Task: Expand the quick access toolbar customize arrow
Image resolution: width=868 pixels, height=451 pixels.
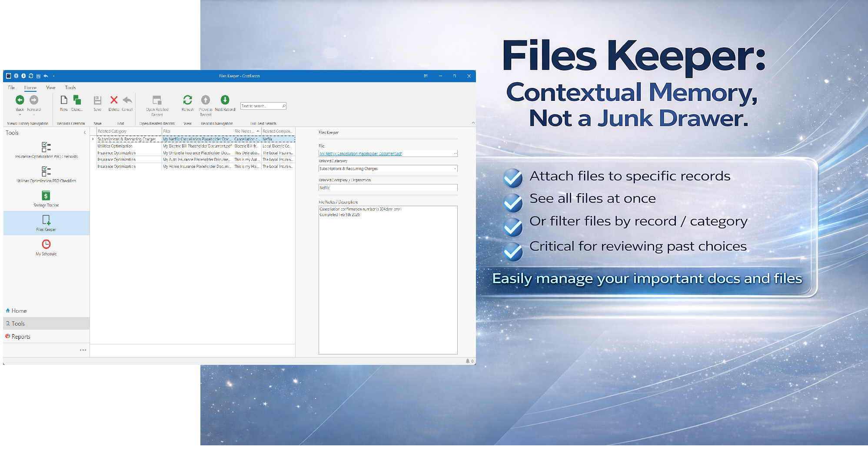Action: [x=54, y=76]
